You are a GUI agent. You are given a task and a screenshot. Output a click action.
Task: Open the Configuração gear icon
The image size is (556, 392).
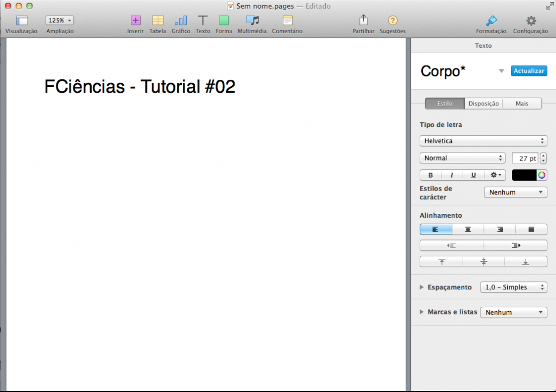click(531, 21)
